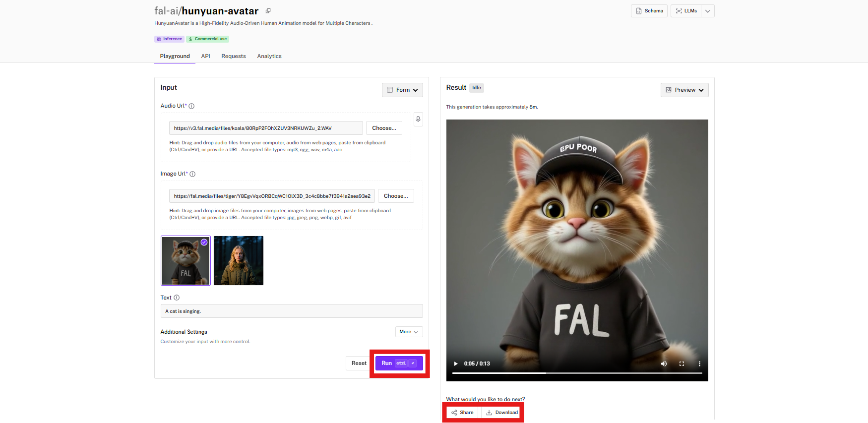Open video more options menu

pyautogui.click(x=699, y=363)
